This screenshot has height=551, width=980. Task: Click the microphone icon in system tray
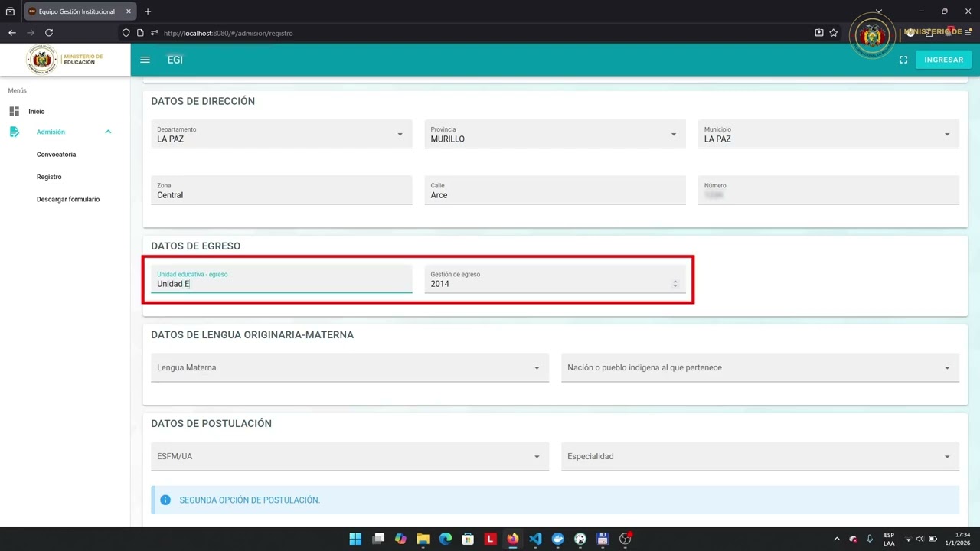click(x=870, y=539)
